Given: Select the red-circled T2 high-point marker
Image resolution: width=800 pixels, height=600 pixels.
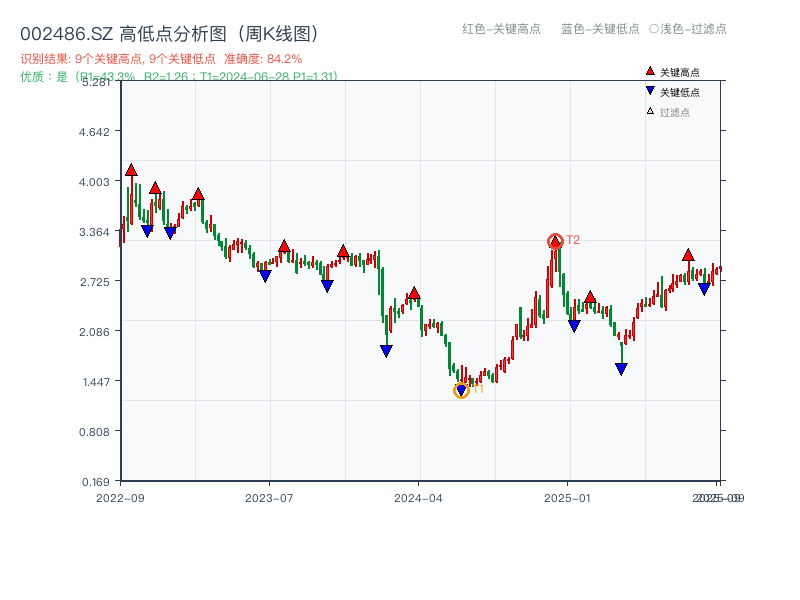Looking at the screenshot, I should click(x=555, y=241).
